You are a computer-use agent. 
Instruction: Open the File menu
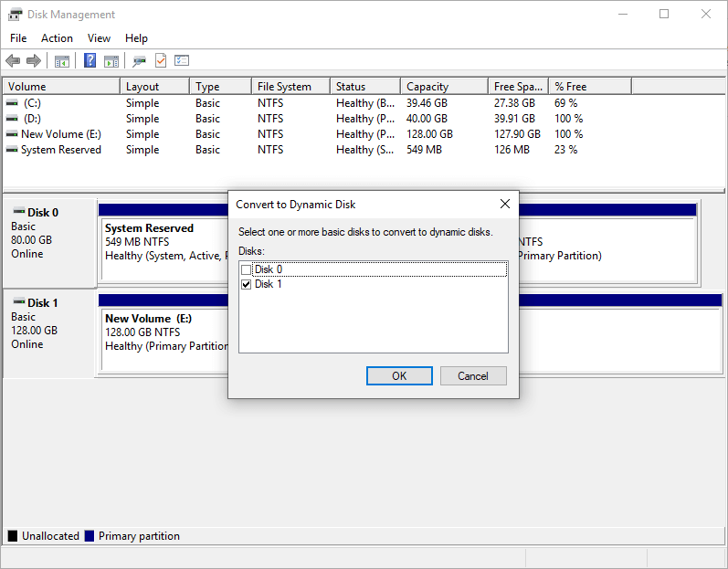(18, 38)
